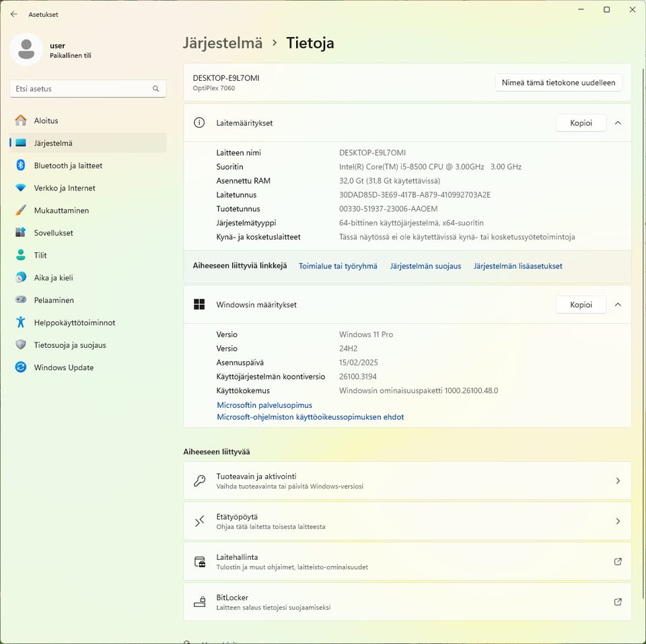The image size is (646, 644).
Task: Click the Windows logo icon beside Windowsin määritykset
Action: point(199,304)
